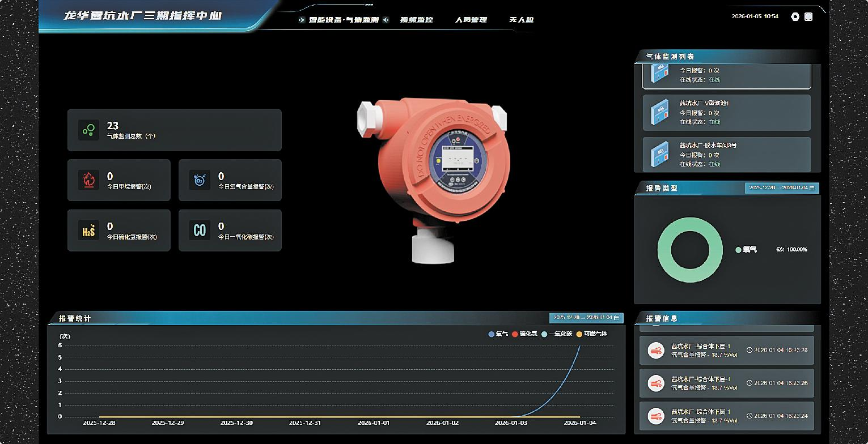Click the left arrow beside 智能设备·气体监测

coord(301,20)
